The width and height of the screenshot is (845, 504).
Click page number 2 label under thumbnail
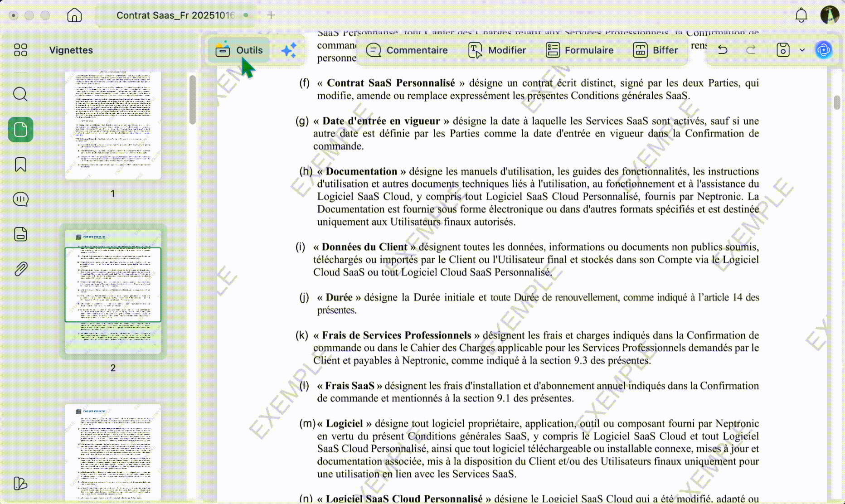point(113,368)
